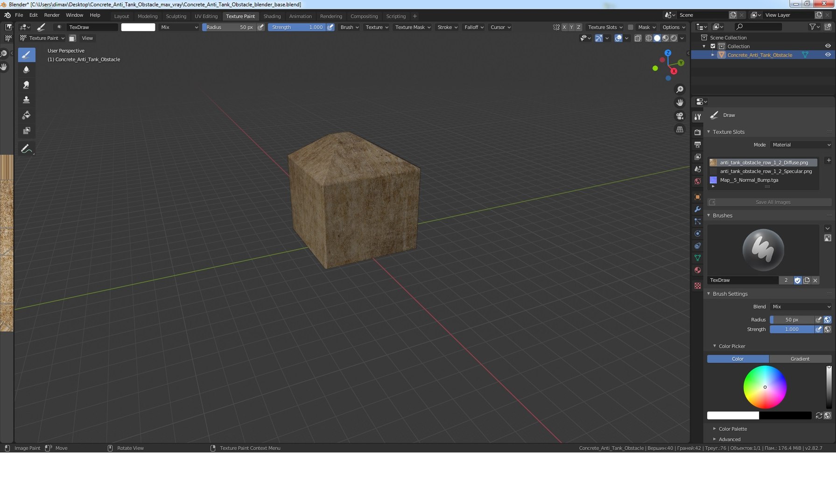Viewport: 836px width, 504px height.
Task: Toggle camera view icon
Action: pyautogui.click(x=680, y=116)
